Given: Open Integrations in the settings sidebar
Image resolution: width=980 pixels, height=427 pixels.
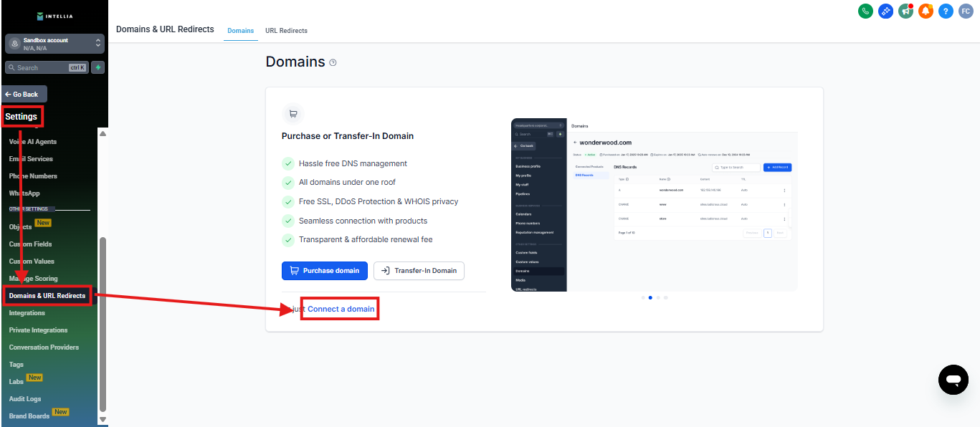Looking at the screenshot, I should coord(27,313).
